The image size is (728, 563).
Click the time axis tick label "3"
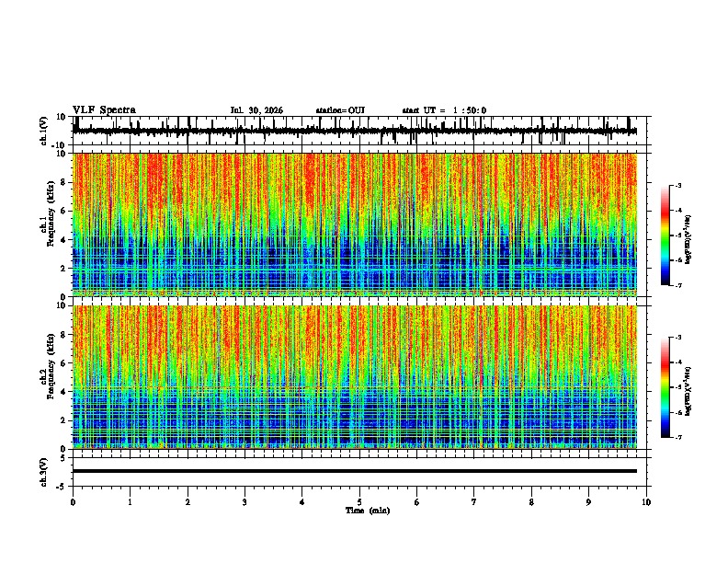tap(245, 502)
